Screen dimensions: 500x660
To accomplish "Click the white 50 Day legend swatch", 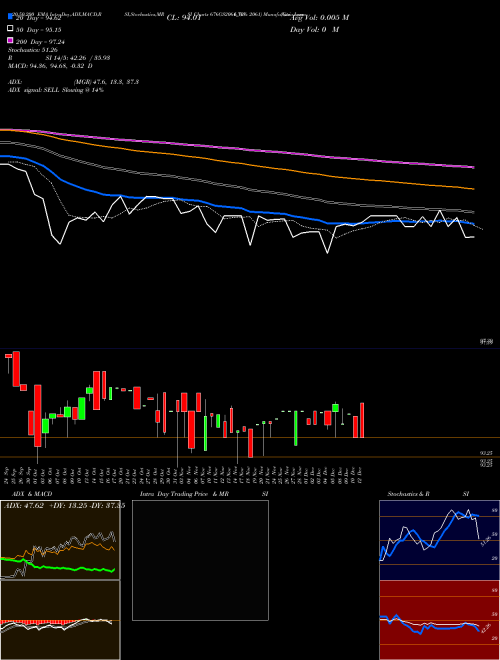I will 10,29.
